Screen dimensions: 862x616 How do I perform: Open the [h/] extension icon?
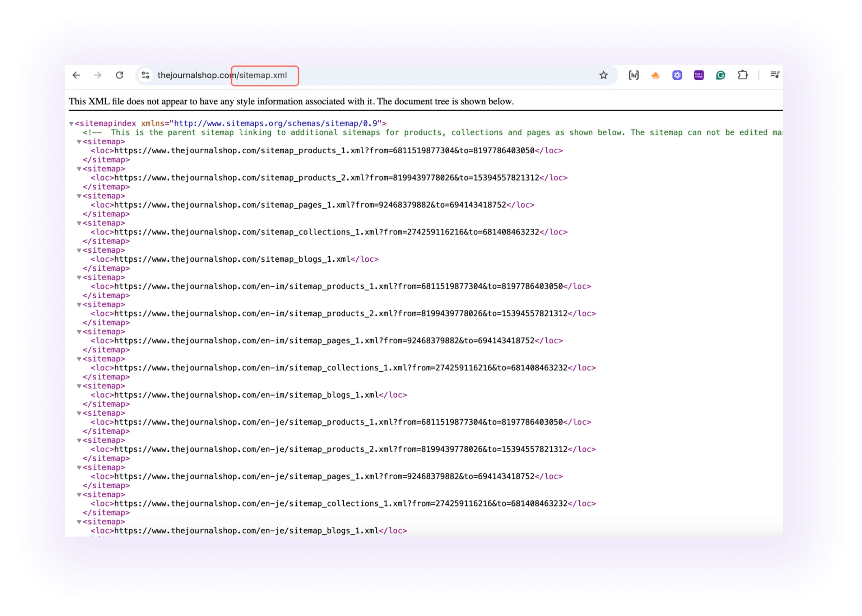(633, 75)
